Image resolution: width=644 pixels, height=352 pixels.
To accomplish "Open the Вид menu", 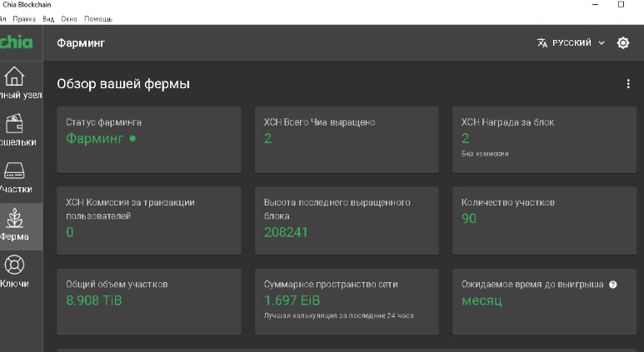I will click(x=48, y=19).
